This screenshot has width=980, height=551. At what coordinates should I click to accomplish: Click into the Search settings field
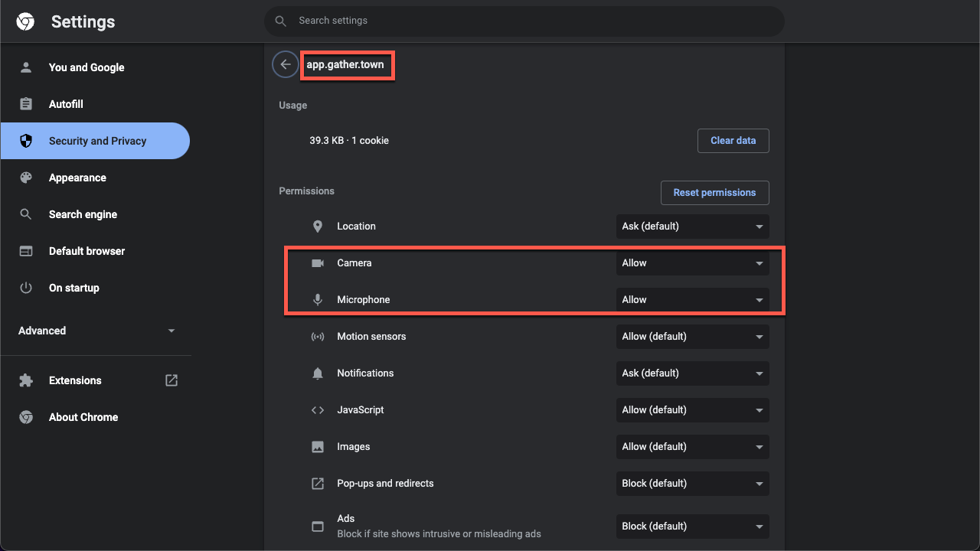click(524, 21)
